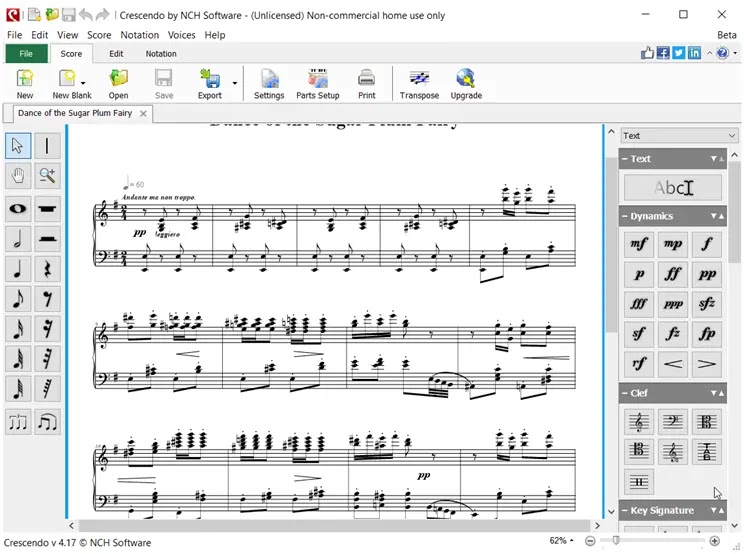Screen dimensions: 744x554
Task: Collapse the Text panel section
Action: coord(625,159)
